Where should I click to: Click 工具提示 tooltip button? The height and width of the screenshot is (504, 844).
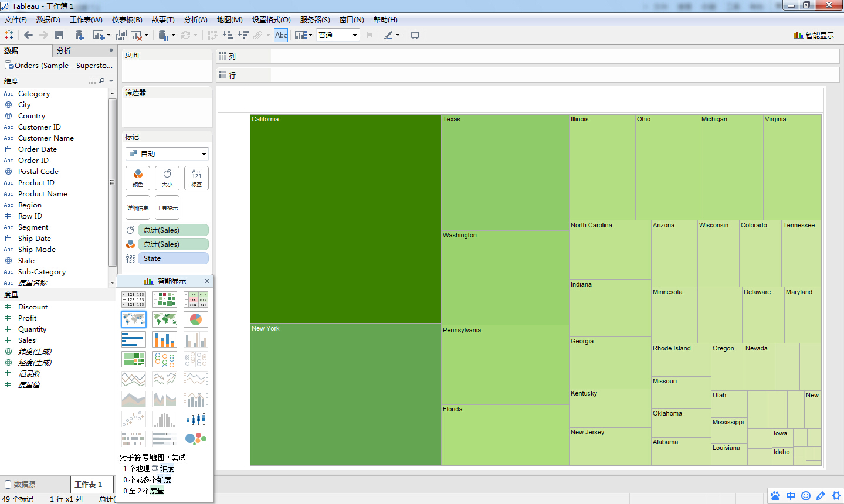coord(167,207)
